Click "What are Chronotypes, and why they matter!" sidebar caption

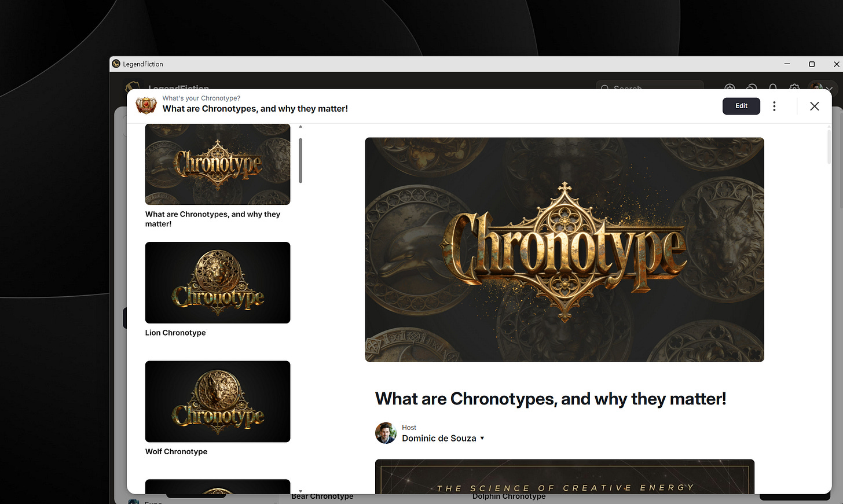[212, 219]
